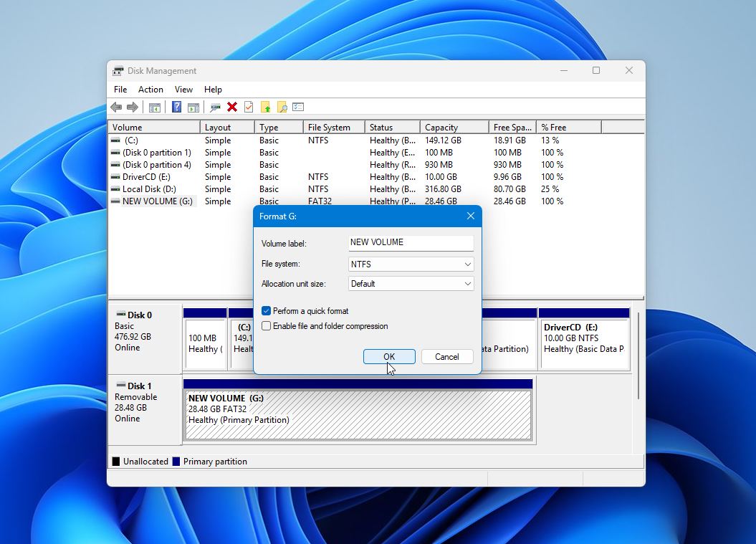Screen dimensions: 756x544
Task: Toggle Perform a quick format checkbox
Action: pyautogui.click(x=266, y=311)
